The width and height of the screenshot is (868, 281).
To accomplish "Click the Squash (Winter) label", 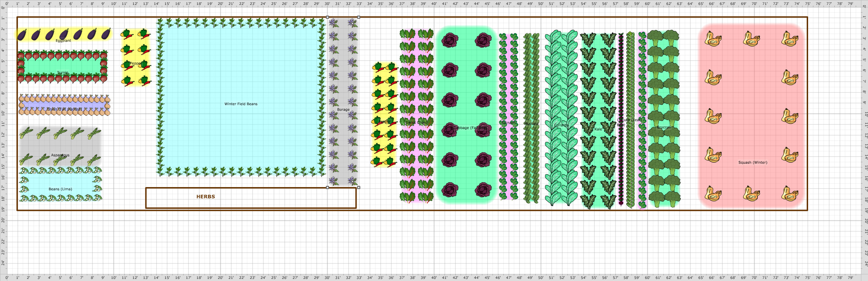I will tap(752, 163).
